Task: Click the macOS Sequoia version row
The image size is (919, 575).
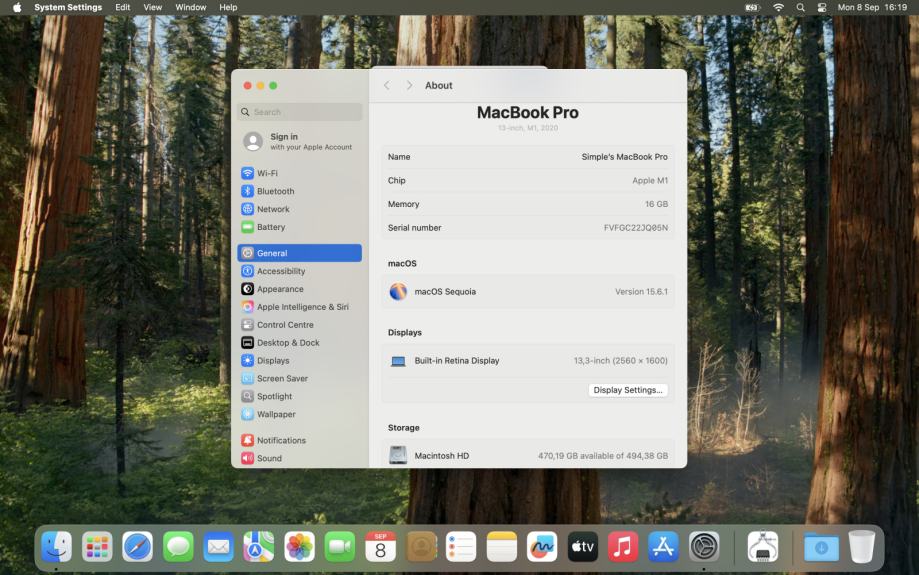Action: click(527, 292)
